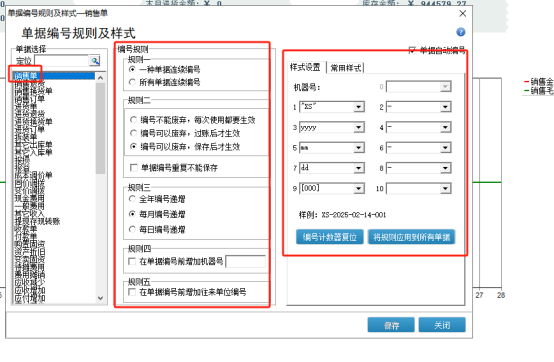Click the 规则四 machine number input field

pyautogui.click(x=246, y=262)
